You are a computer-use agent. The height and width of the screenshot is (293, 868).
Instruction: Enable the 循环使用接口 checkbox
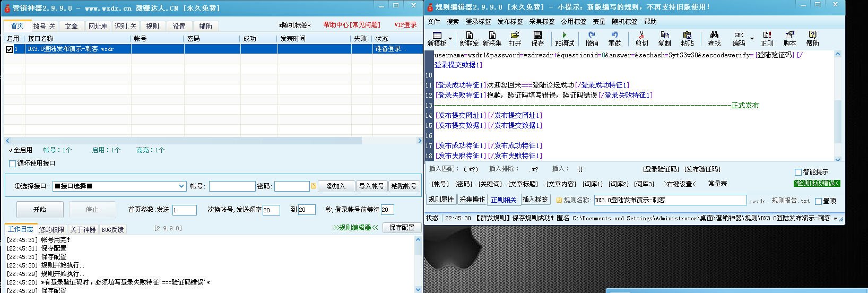point(13,163)
